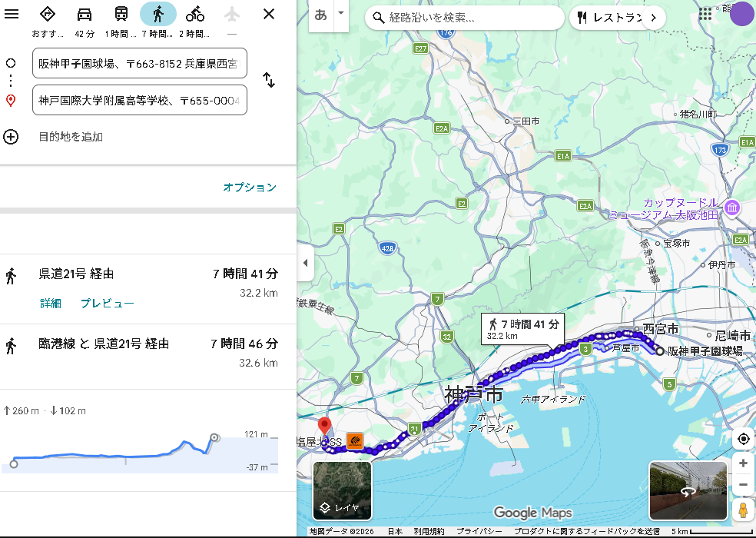This screenshot has width=756, height=538.
Task: Toggle the レイヤ map layer thumbnail
Action: 342,490
